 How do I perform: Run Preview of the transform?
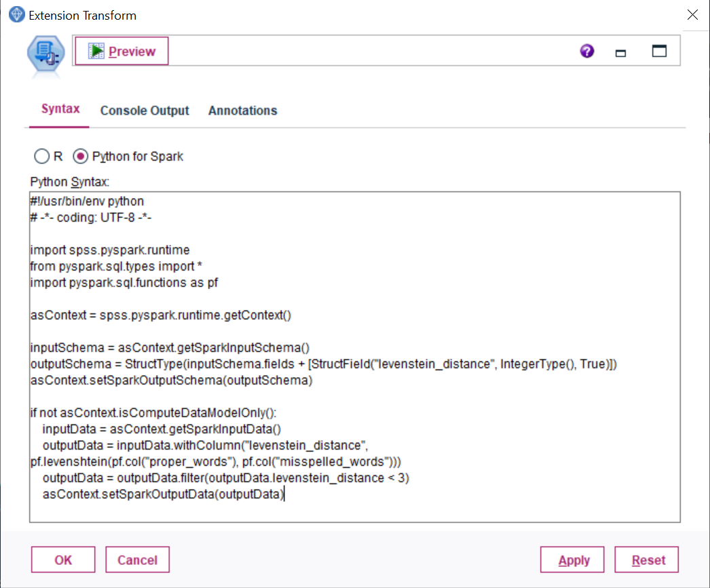tap(122, 51)
